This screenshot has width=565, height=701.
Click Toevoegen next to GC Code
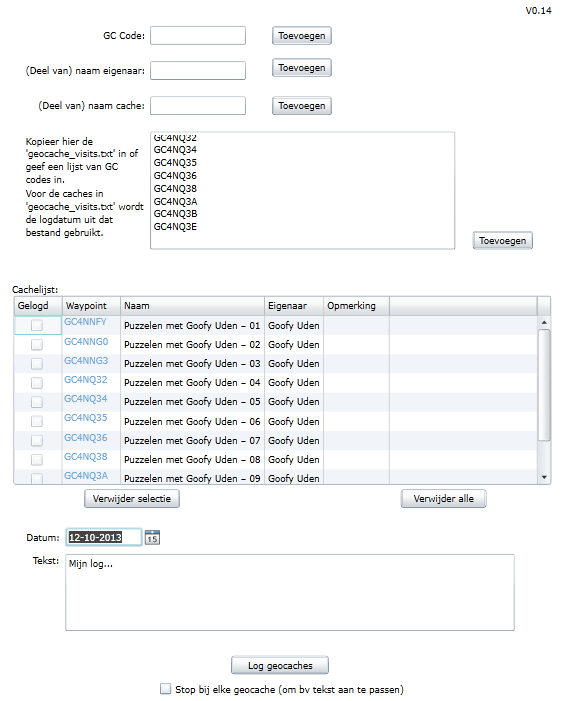tap(302, 36)
